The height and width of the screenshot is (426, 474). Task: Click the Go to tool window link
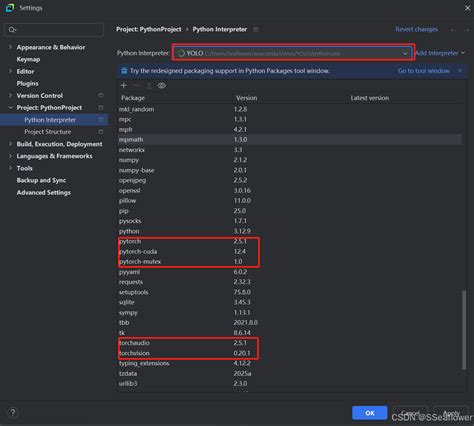[424, 71]
